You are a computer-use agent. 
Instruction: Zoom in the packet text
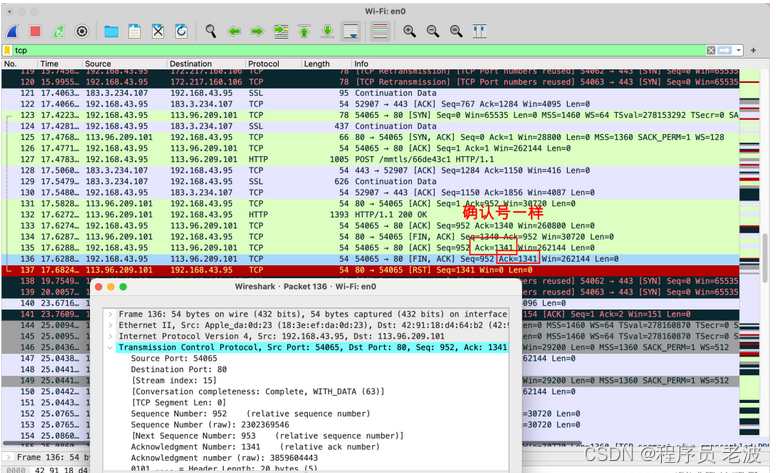pyautogui.click(x=409, y=32)
